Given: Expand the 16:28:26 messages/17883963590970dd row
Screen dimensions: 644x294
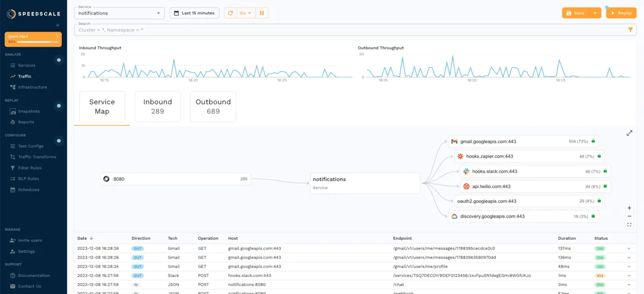Looking at the screenshot, I should (629, 258).
